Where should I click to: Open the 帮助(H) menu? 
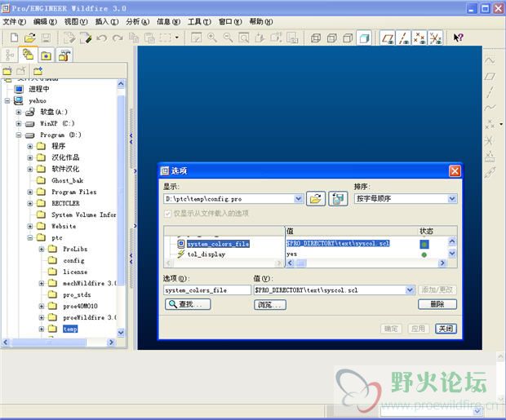261,22
